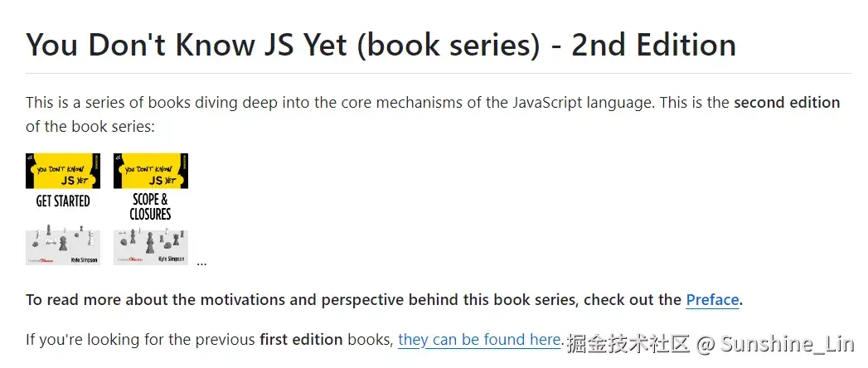
Task: Click the Preface link
Action: 712,300
